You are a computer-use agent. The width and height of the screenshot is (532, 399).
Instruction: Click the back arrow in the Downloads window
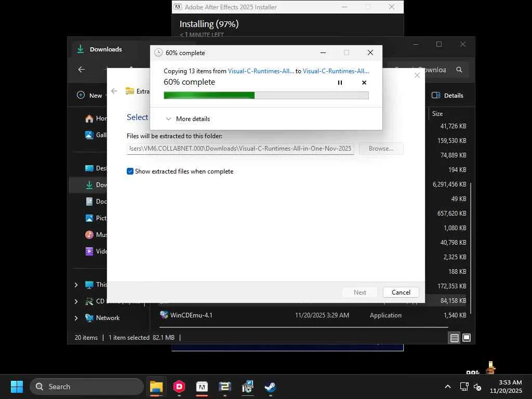82,70
